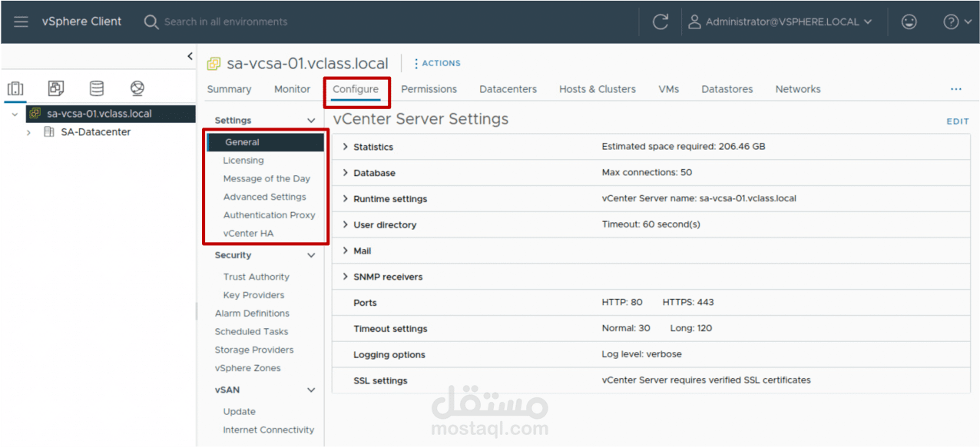Switch to Networking inventory icon

137,88
